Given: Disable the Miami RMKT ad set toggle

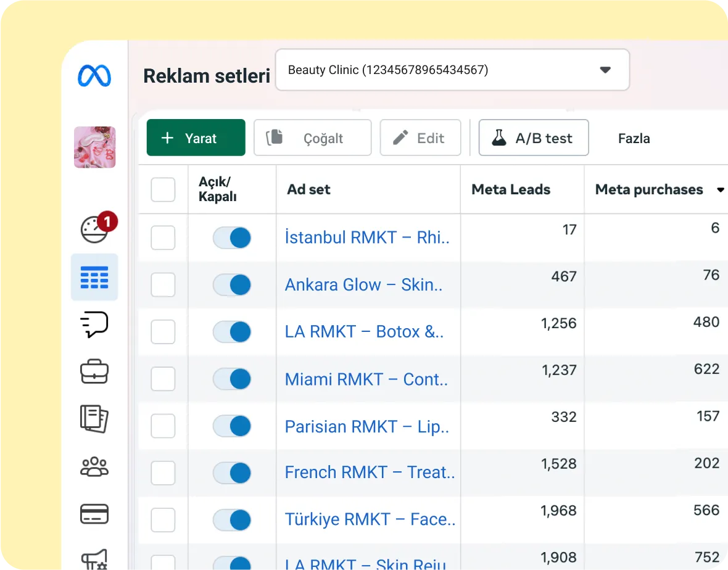Looking at the screenshot, I should (x=232, y=379).
